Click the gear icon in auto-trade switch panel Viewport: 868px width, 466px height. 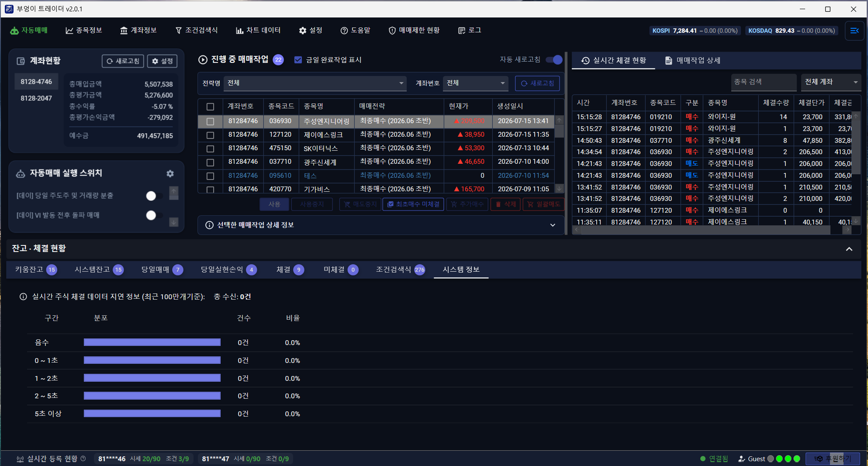point(170,174)
